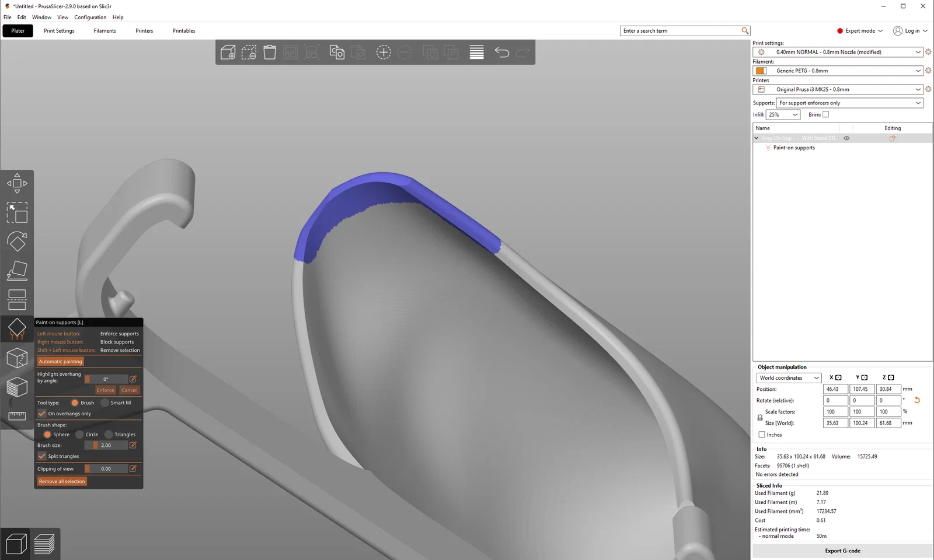This screenshot has height=560, width=934.
Task: Click the Cancel button in paint panel
Action: (x=129, y=390)
